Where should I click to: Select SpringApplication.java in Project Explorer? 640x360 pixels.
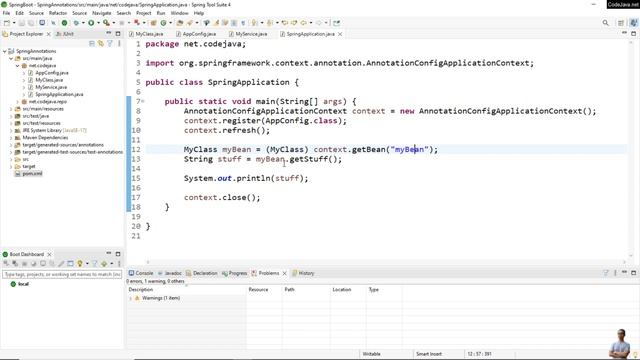(59, 94)
